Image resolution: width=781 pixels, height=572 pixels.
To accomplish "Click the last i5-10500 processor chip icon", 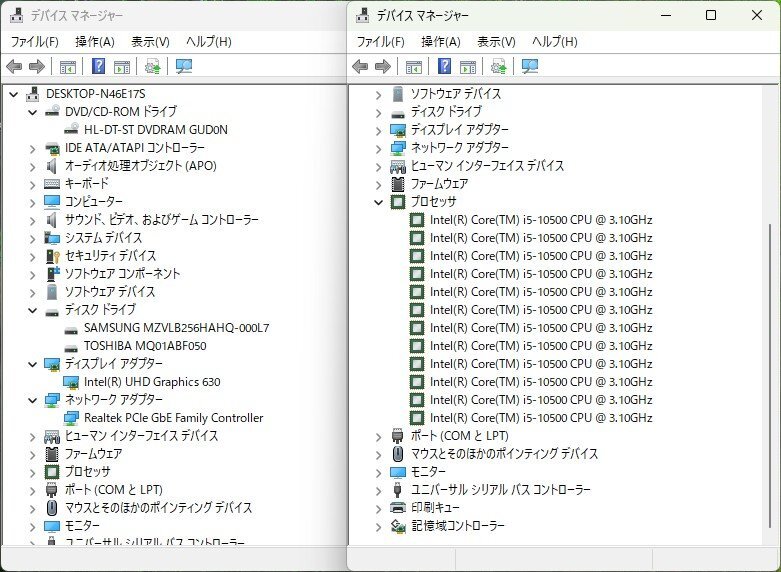I will (x=417, y=418).
